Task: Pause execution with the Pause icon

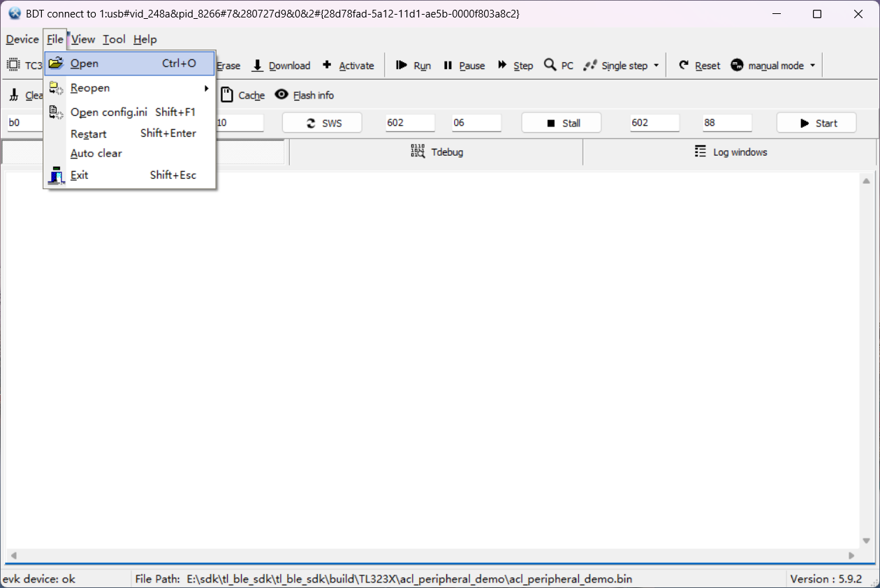Action: point(448,65)
